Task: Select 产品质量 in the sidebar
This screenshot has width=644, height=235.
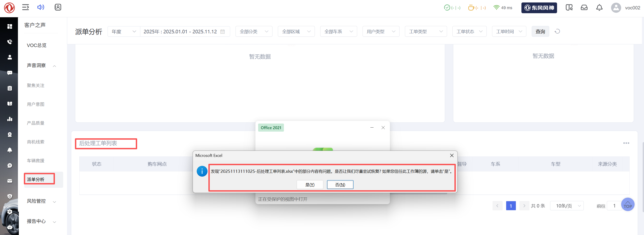Action: pyautogui.click(x=35, y=123)
